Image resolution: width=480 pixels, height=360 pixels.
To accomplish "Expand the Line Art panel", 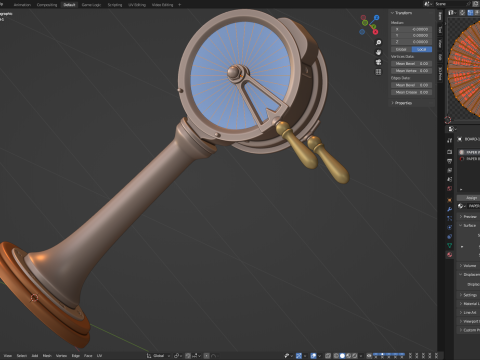I will (x=469, y=313).
